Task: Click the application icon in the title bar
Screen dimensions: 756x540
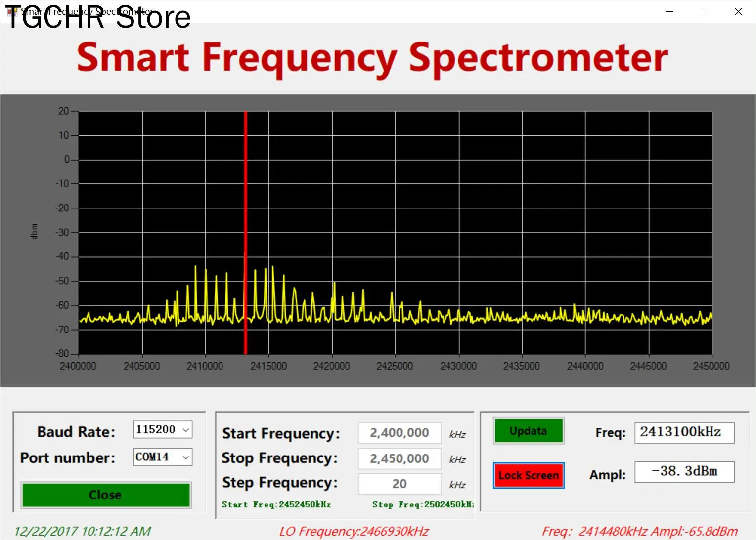Action: [x=12, y=11]
